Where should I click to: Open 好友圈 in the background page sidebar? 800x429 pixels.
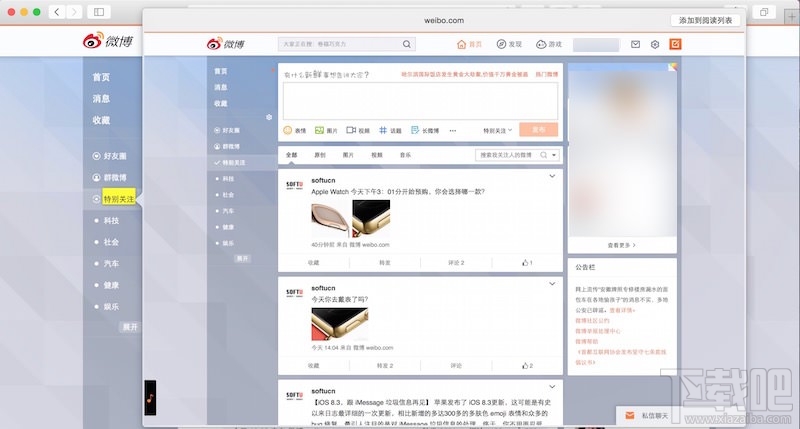tap(110, 156)
